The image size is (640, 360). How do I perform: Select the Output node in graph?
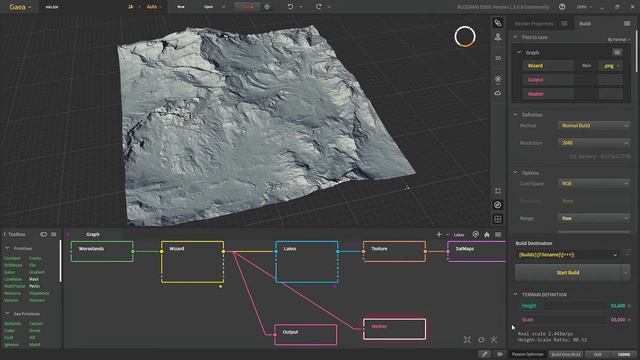[306, 335]
